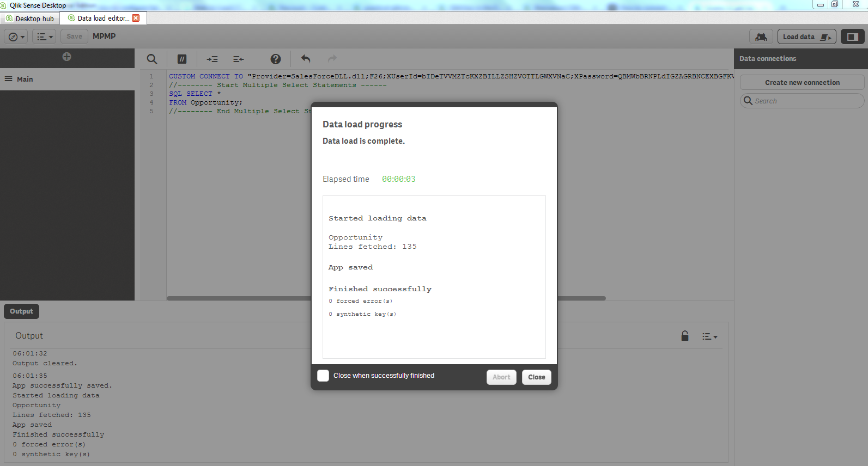Screen dimensions: 868x466
Task: Open the global list menu in top toolbar
Action: click(44, 37)
